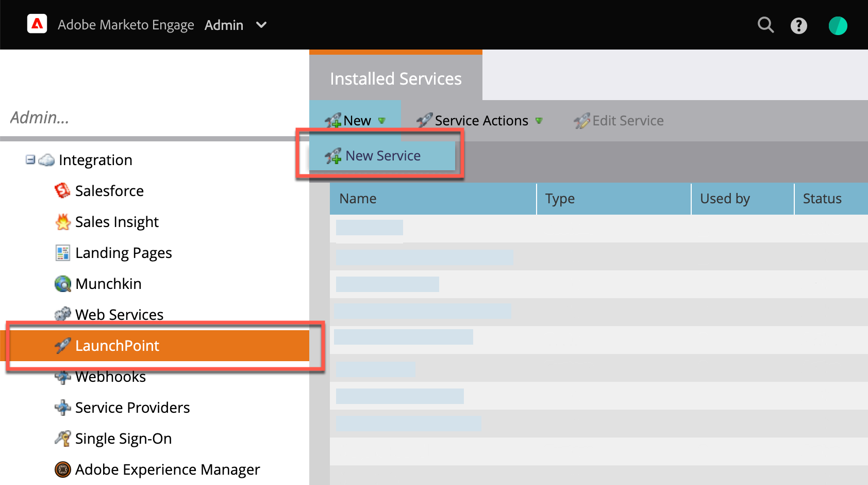Open Sales Insight tree item
868x485 pixels.
click(x=117, y=222)
